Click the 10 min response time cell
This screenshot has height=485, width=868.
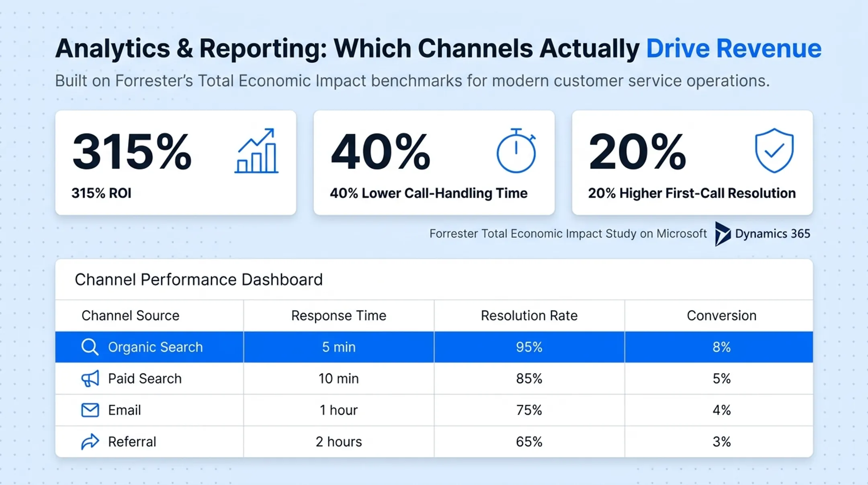339,378
